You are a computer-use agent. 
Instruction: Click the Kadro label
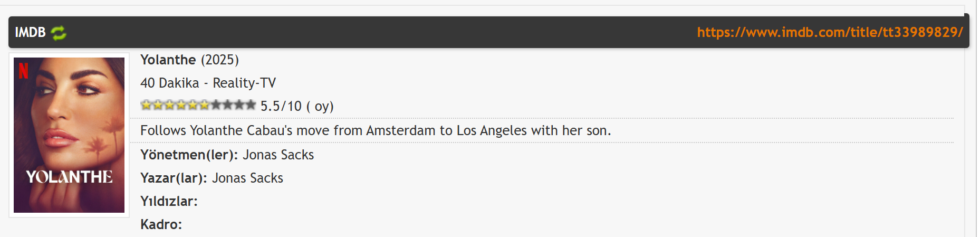(x=161, y=224)
